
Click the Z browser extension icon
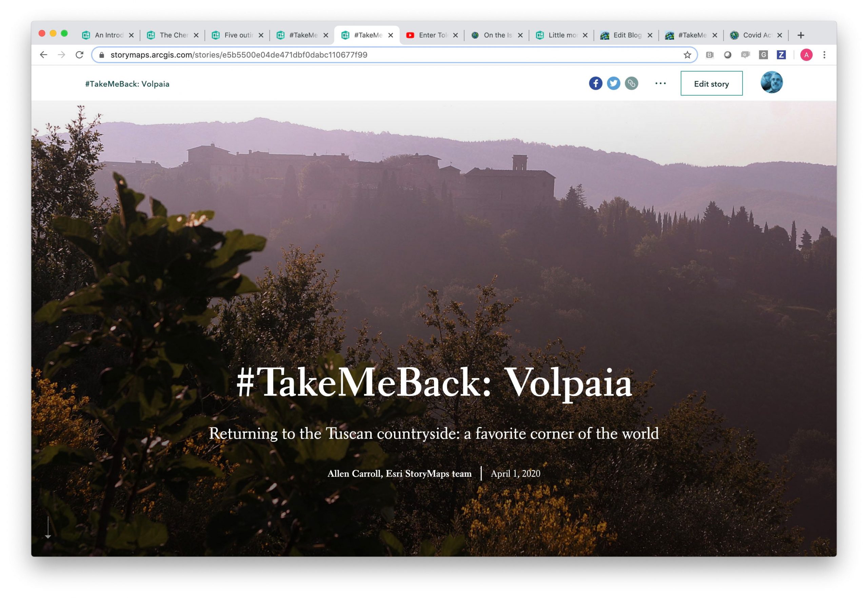(x=781, y=55)
